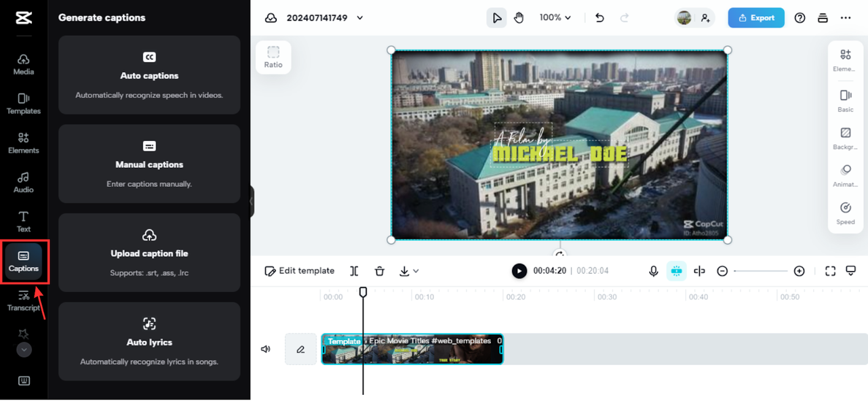Open right-side Animation panel
The height and width of the screenshot is (403, 868).
click(x=845, y=176)
